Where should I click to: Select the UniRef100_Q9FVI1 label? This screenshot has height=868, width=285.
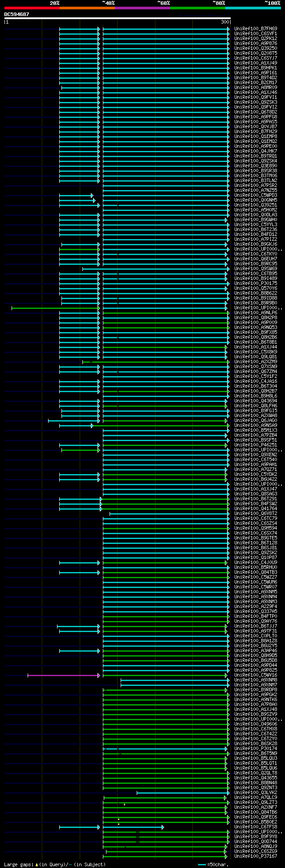point(256,97)
